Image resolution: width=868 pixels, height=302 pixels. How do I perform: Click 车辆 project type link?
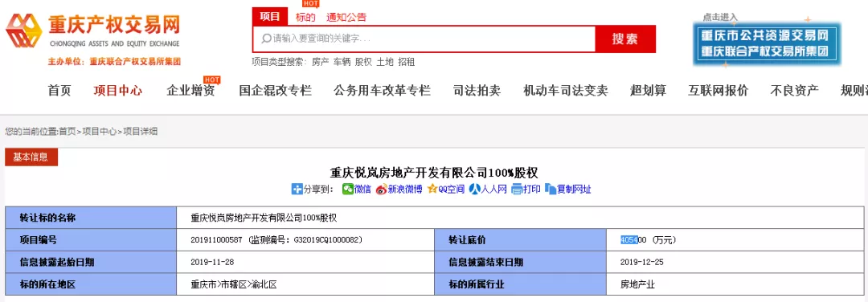342,62
